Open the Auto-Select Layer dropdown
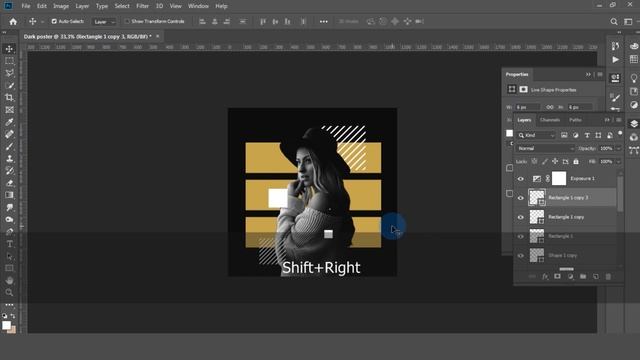640x360 pixels. [x=104, y=22]
